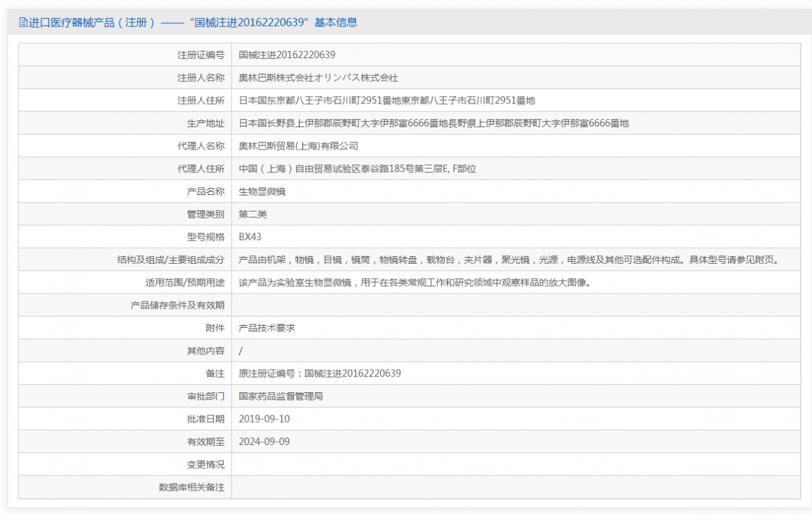Select the 产品由机架，物镜，目镜 composition text
The height and width of the screenshot is (520, 812).
point(510,260)
